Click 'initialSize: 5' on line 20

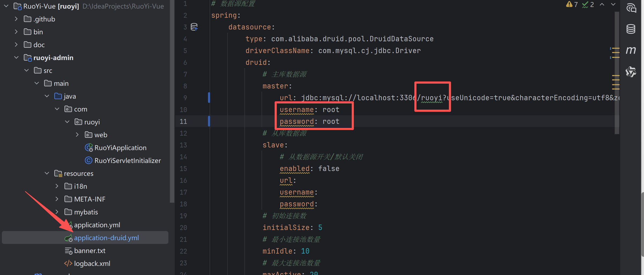(x=293, y=228)
